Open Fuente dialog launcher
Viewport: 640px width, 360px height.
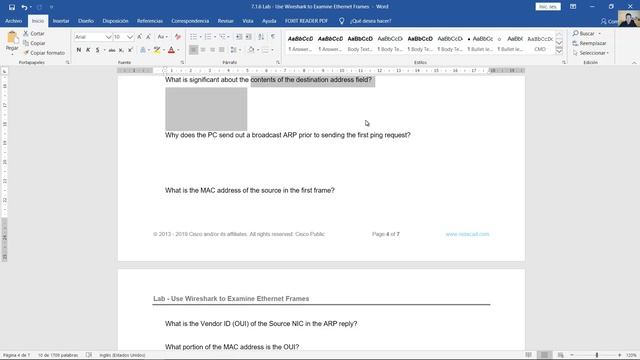click(x=182, y=62)
